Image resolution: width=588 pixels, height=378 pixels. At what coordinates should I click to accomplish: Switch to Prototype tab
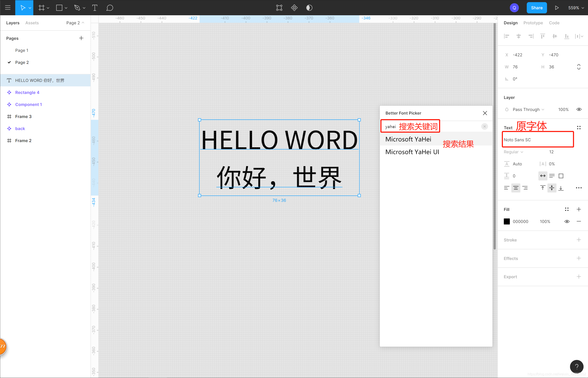[533, 23]
